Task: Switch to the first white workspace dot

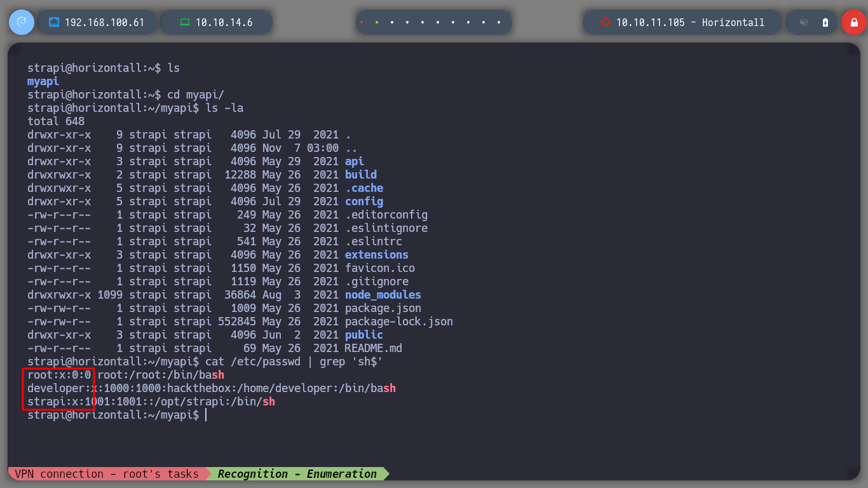Action: [392, 22]
